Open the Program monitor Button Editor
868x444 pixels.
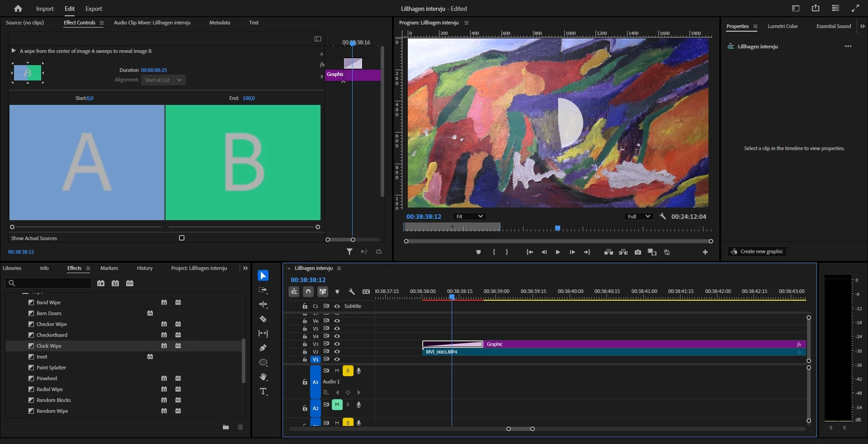coord(705,252)
